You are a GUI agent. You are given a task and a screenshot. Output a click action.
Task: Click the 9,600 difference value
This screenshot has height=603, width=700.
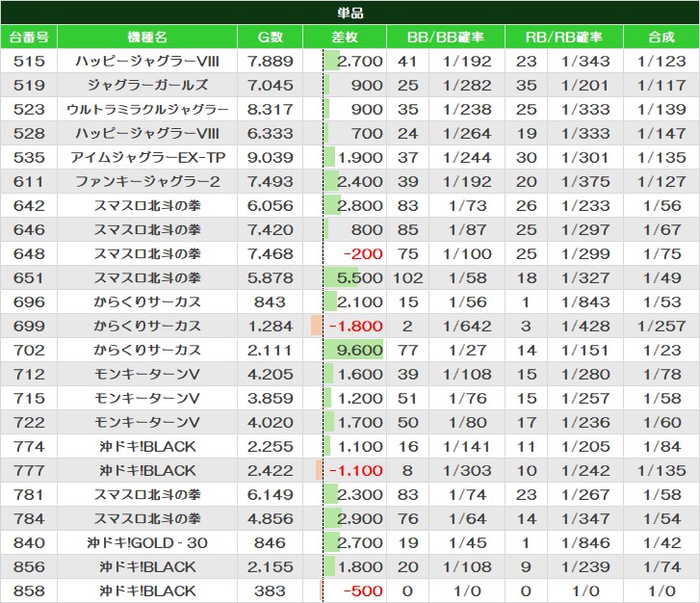tap(360, 351)
